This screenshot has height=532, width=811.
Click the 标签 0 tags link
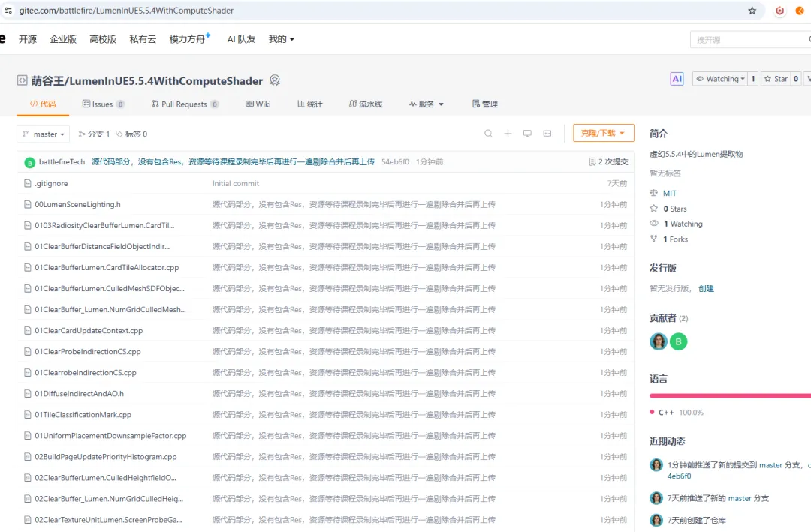click(131, 134)
